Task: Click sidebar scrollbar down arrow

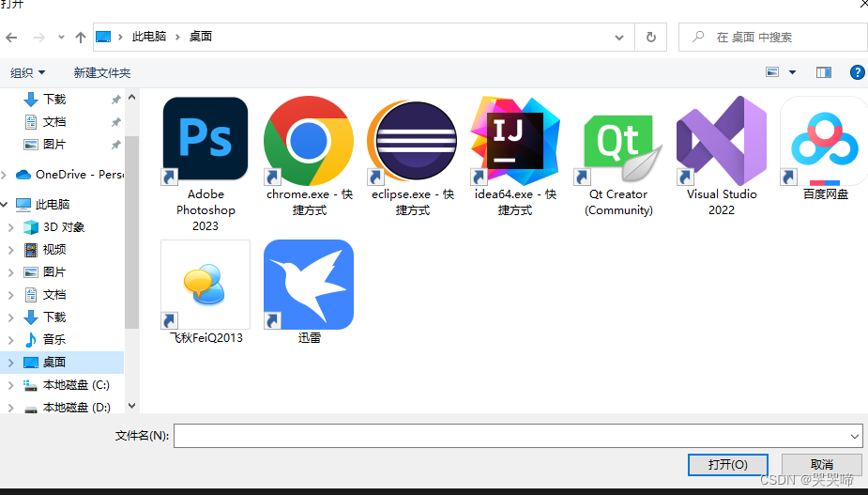Action: coord(131,406)
